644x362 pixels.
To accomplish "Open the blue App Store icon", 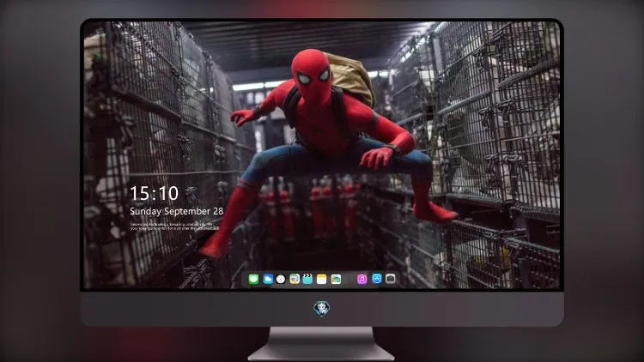I will click(x=377, y=279).
